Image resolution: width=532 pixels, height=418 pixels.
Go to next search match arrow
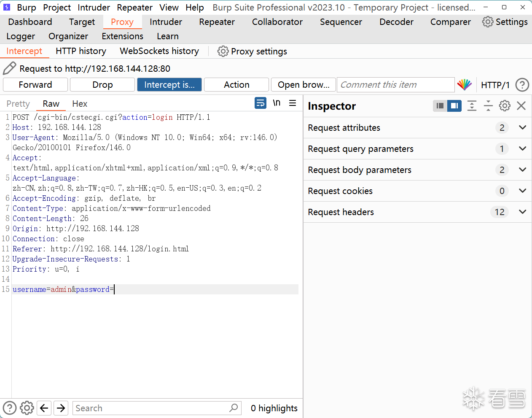click(61, 408)
